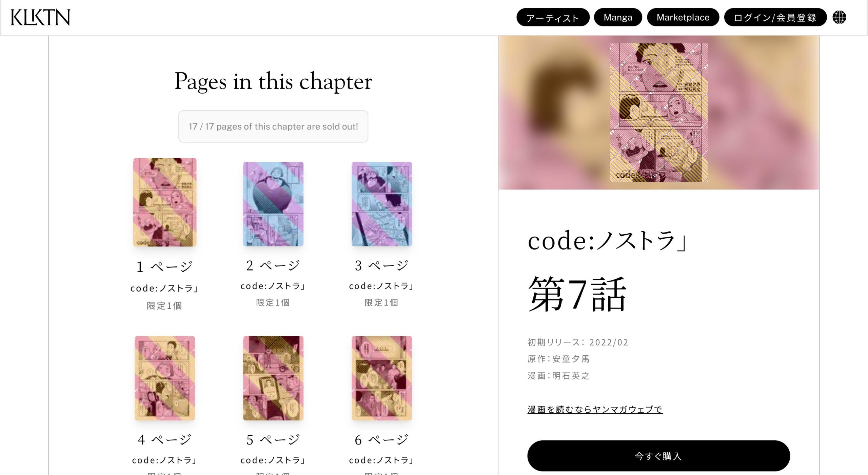Open page 3 manga thumbnail

pyautogui.click(x=382, y=204)
